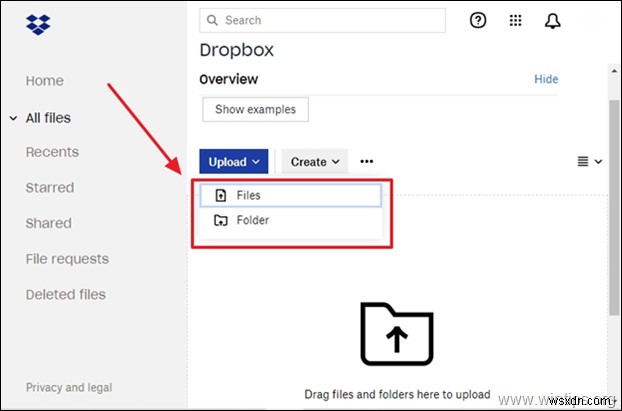Click the list view layout icon
622x411 pixels.
tap(583, 161)
